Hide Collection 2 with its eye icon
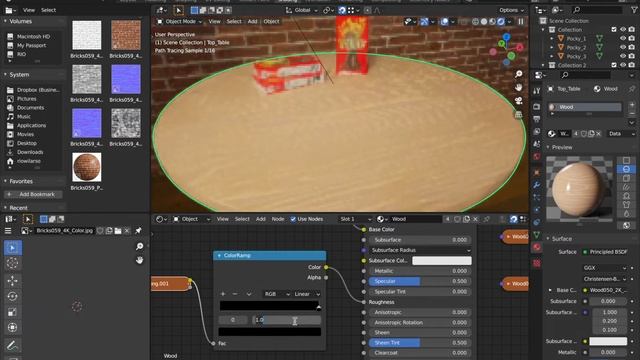 pyautogui.click(x=623, y=65)
